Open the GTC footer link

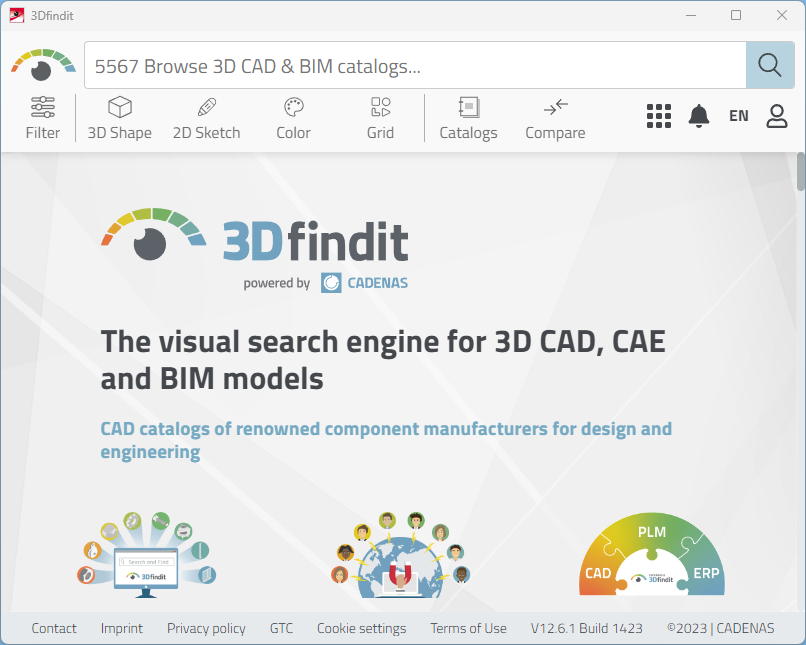coord(281,628)
